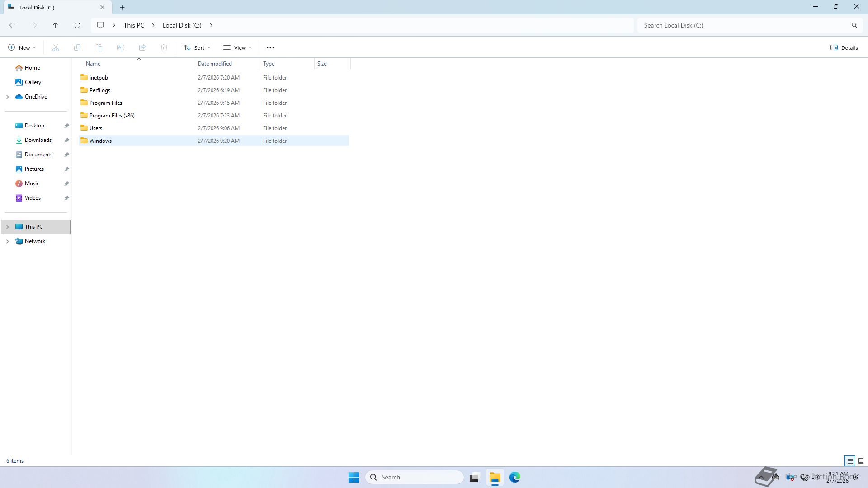The width and height of the screenshot is (868, 488).
Task: Click the Windows Start button
Action: click(354, 477)
